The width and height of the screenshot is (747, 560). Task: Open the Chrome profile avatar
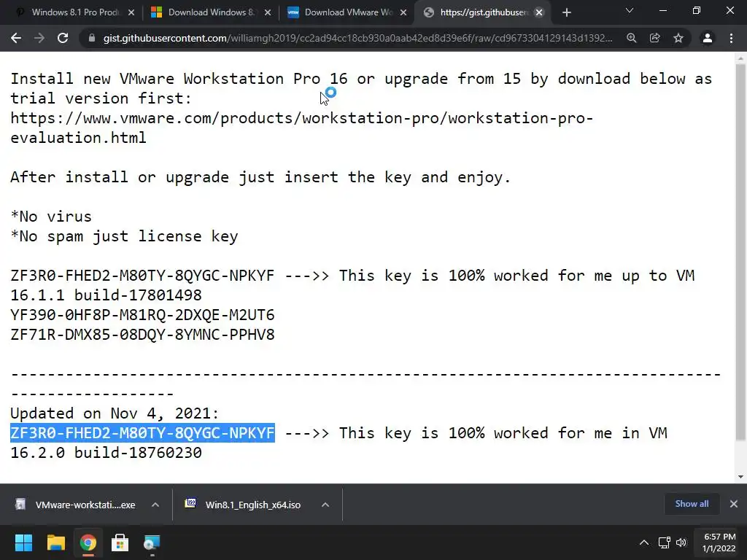[708, 38]
